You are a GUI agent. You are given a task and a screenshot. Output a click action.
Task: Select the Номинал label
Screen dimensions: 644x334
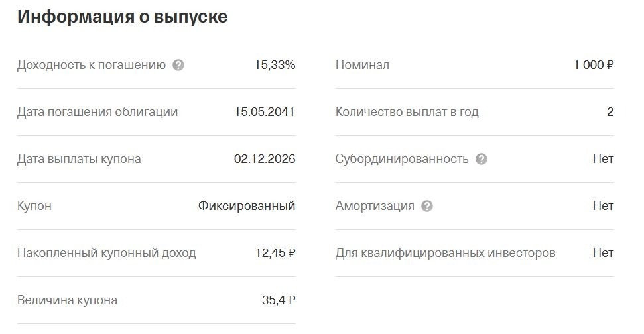(x=362, y=65)
